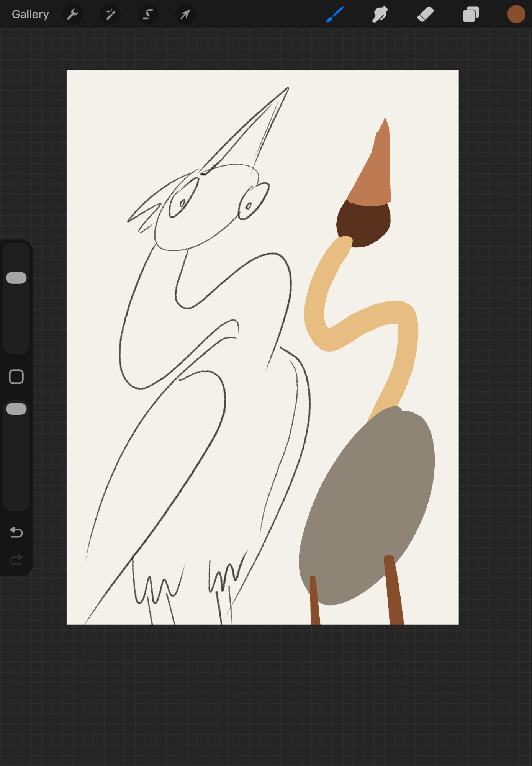Open the active brown color swatch
532x766 pixels.
pos(516,15)
